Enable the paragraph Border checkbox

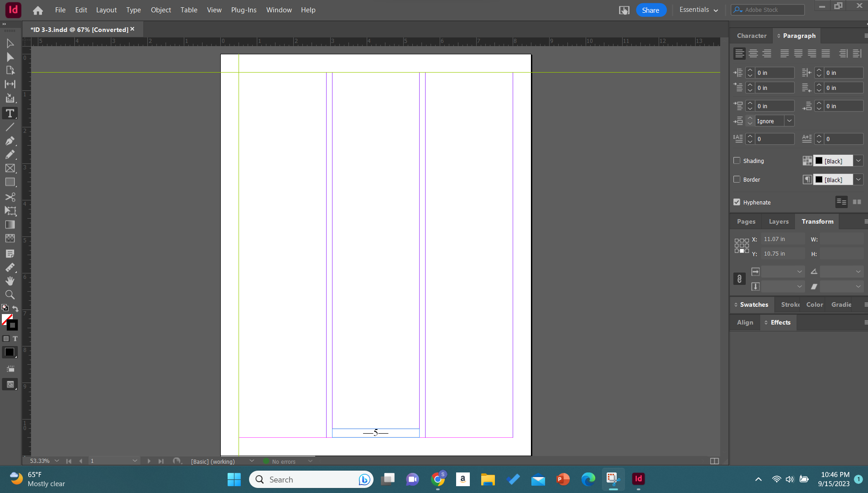(737, 179)
